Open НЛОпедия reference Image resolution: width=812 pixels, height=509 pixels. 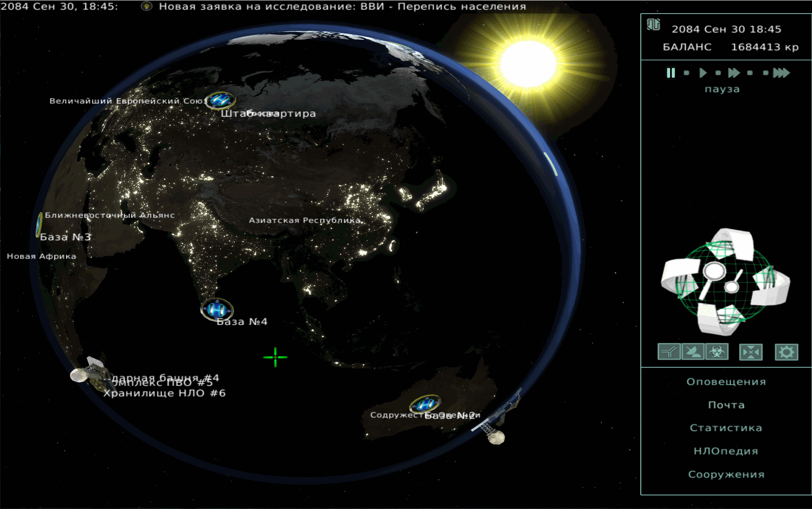tap(726, 451)
